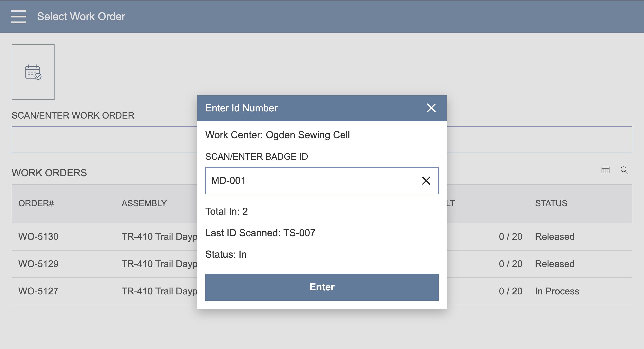This screenshot has height=349, width=644.
Task: Click the In Process status cell
Action: pyautogui.click(x=557, y=291)
